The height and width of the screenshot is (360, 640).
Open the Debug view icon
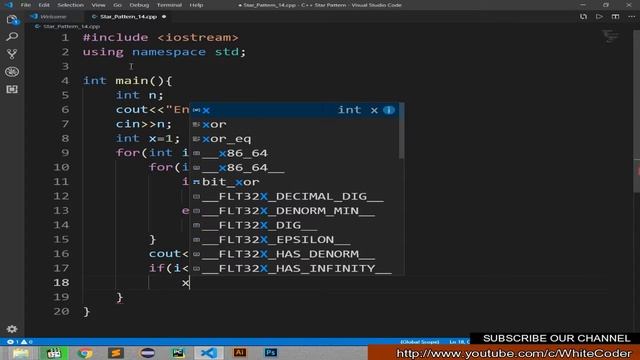coord(12,71)
